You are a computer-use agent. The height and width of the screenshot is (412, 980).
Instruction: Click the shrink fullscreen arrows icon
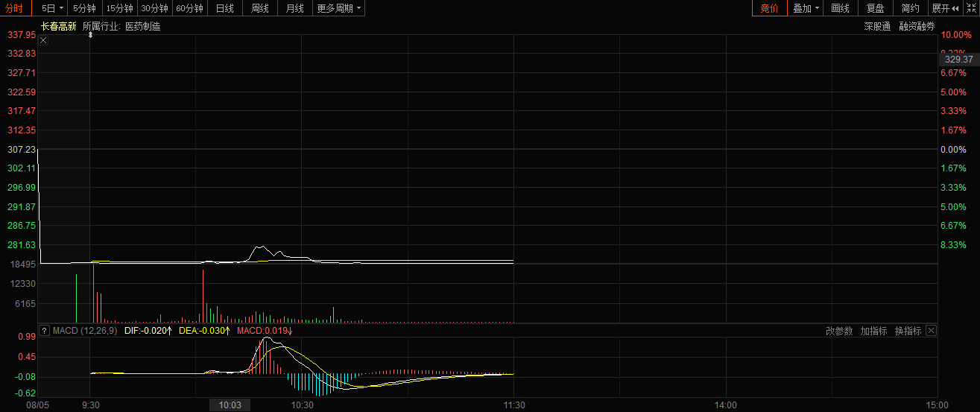(971, 8)
